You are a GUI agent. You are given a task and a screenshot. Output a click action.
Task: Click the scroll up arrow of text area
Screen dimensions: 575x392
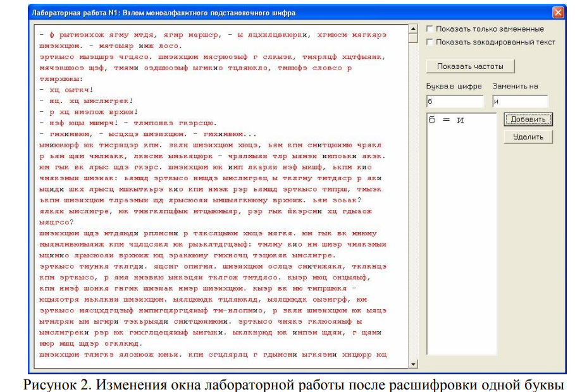pyautogui.click(x=414, y=28)
